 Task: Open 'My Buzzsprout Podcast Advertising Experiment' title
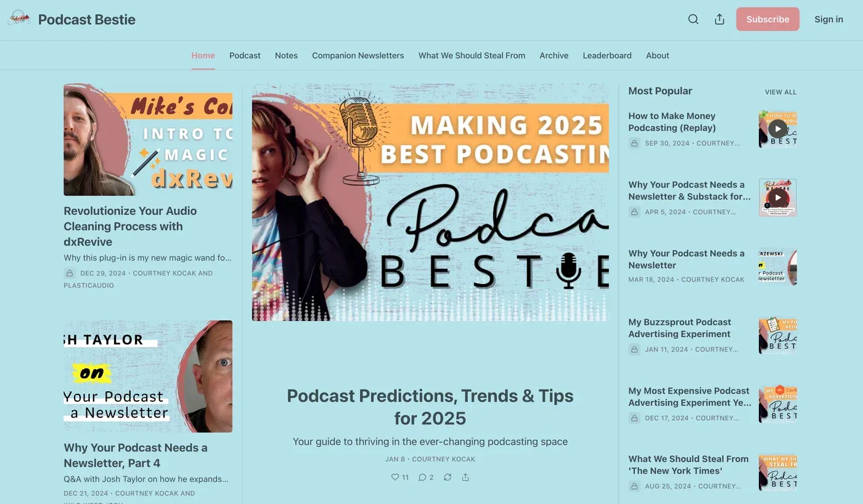point(679,328)
